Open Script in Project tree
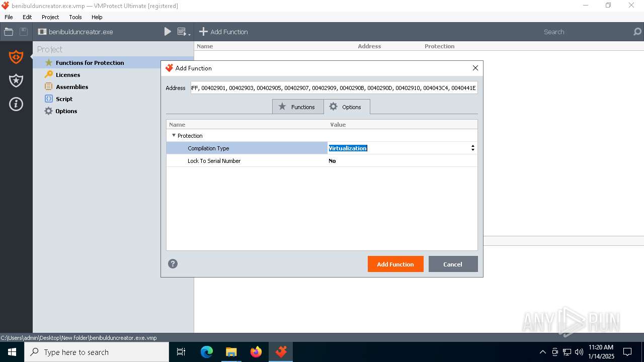This screenshot has width=644, height=362. [64, 99]
